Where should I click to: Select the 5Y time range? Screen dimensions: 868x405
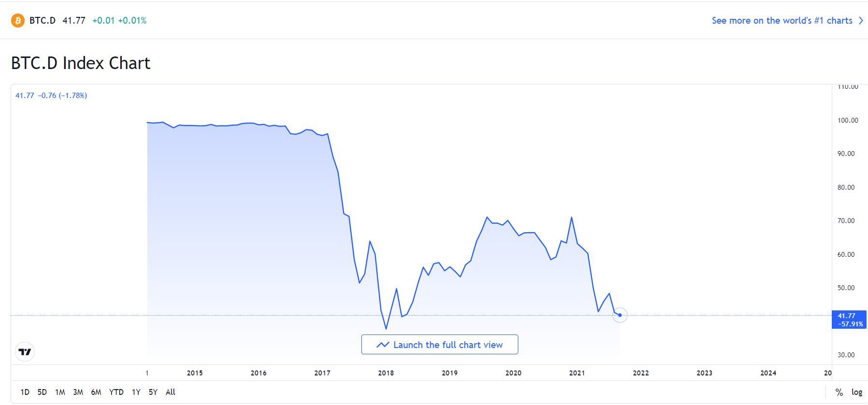[x=153, y=392]
